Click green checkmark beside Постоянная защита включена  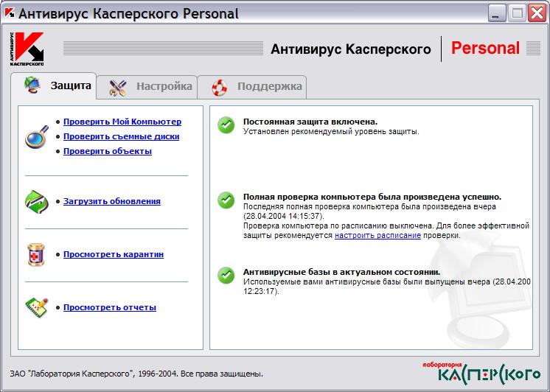(226, 125)
